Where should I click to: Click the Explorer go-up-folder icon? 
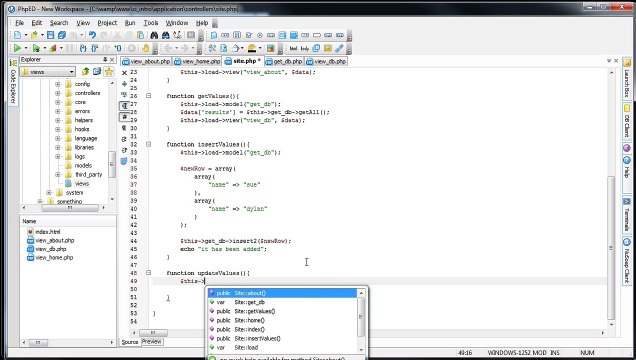[x=85, y=72]
